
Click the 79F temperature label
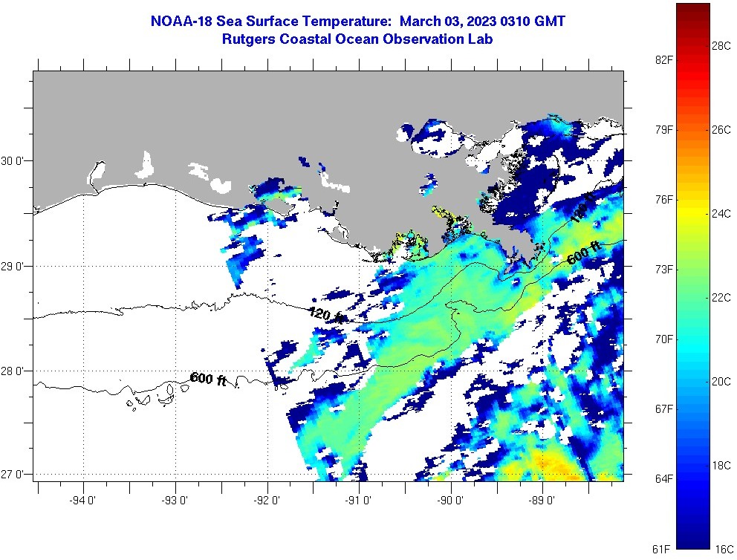663,130
